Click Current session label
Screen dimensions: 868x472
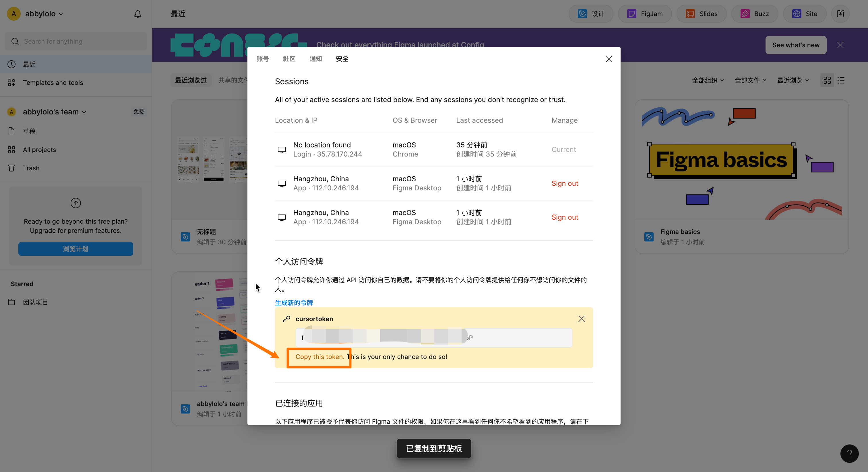click(564, 149)
